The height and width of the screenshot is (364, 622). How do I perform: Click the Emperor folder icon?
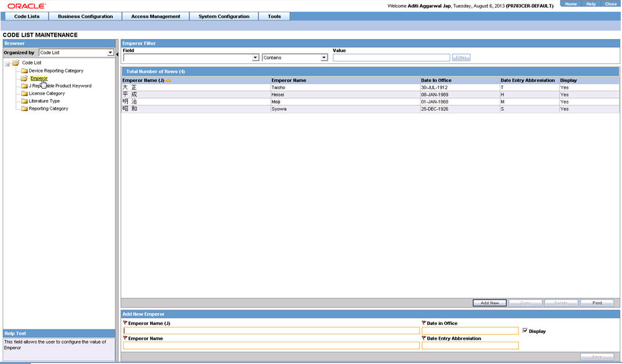pos(24,78)
